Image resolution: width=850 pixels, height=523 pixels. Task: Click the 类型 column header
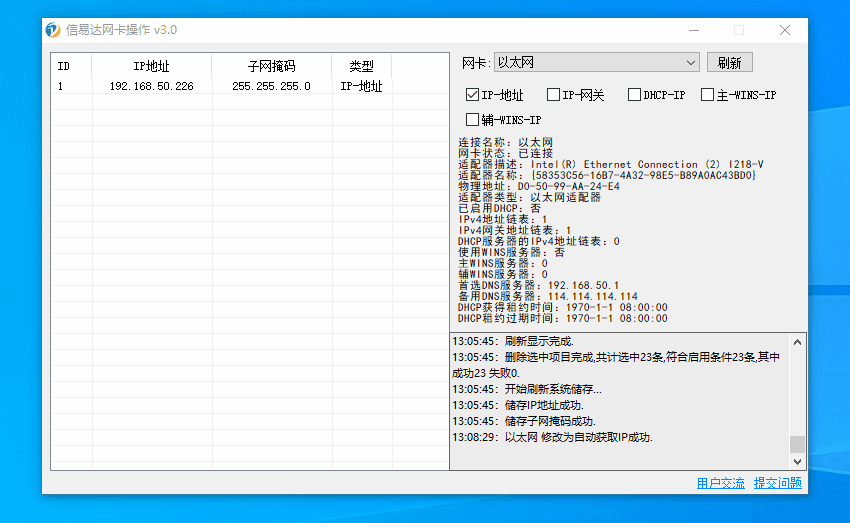click(362, 66)
